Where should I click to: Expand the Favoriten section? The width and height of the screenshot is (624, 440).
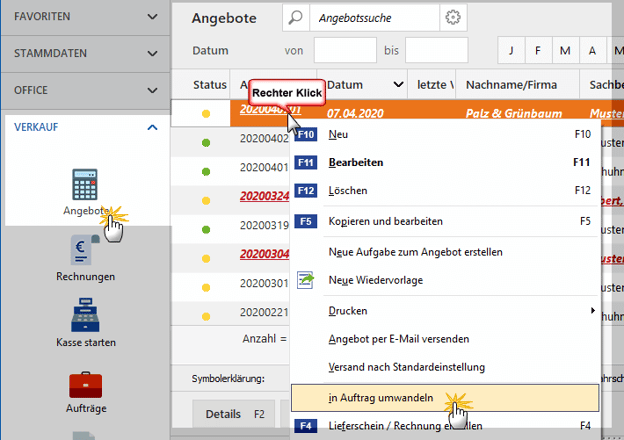(x=152, y=17)
